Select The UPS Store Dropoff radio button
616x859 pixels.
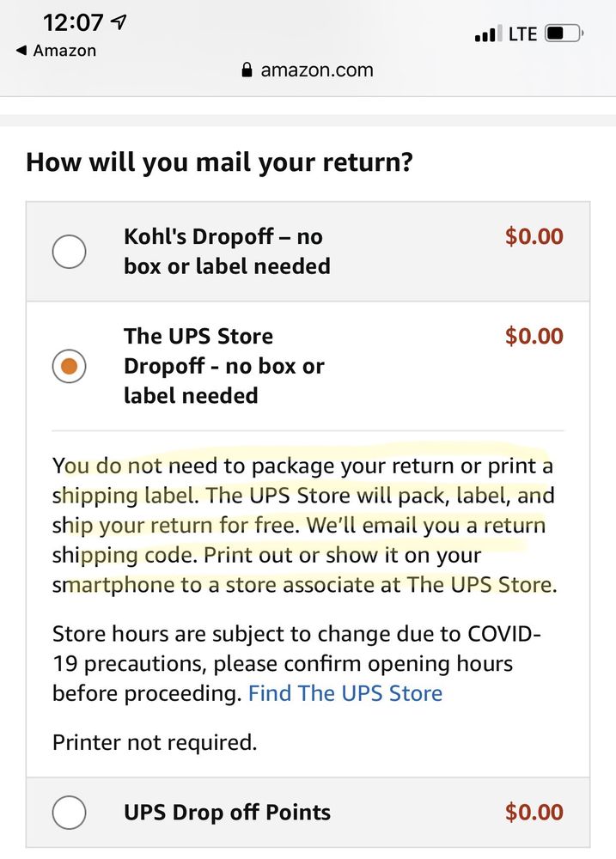[70, 367]
